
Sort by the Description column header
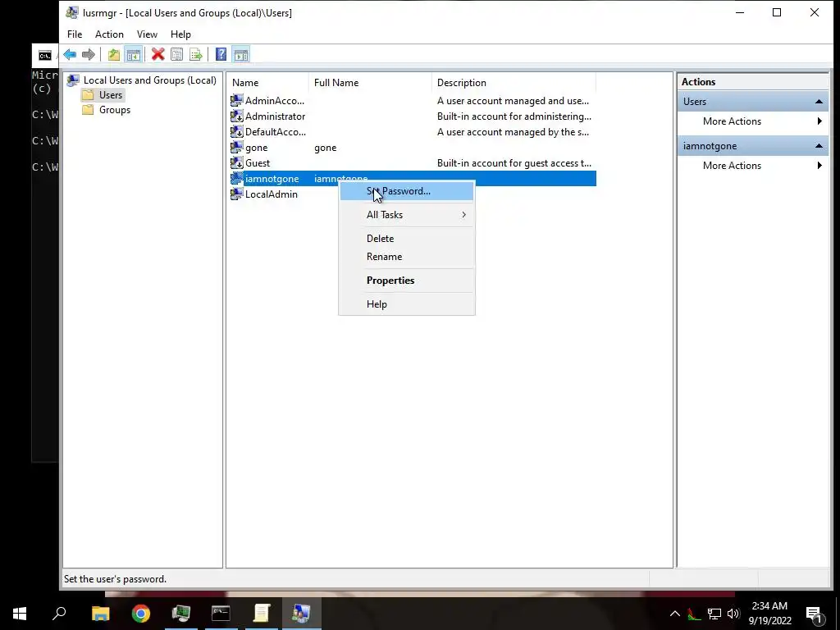tap(514, 83)
